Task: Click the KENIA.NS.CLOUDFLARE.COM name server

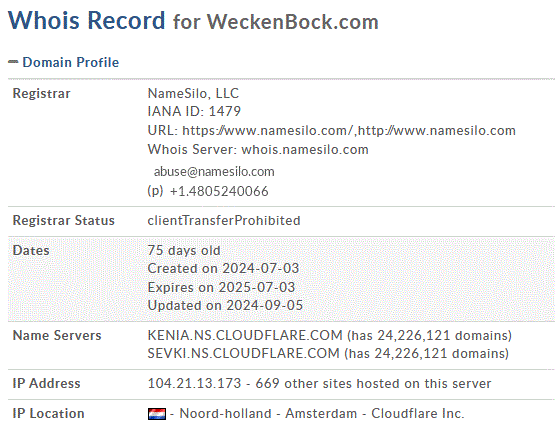Action: (x=245, y=335)
